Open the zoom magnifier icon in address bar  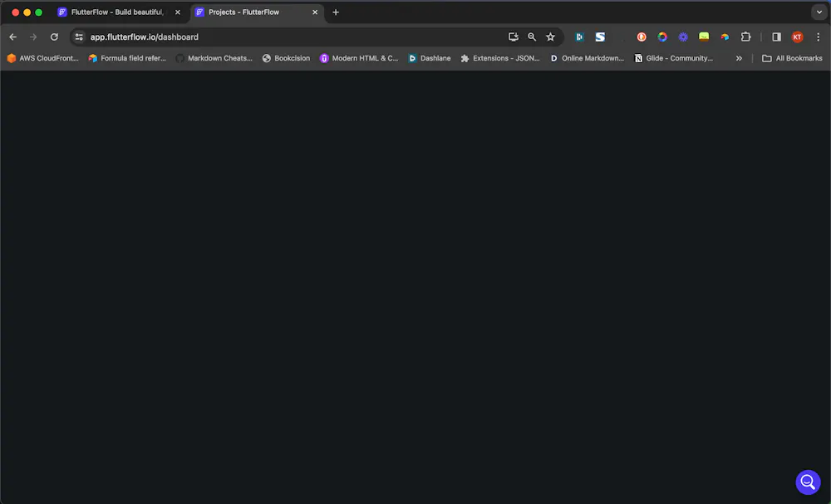(x=532, y=37)
